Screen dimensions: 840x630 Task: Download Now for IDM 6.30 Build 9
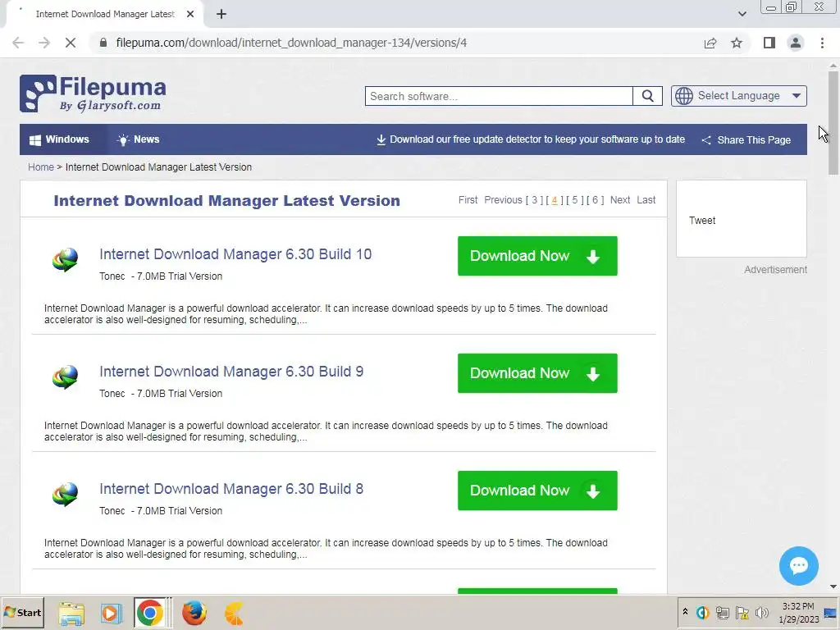tap(537, 373)
